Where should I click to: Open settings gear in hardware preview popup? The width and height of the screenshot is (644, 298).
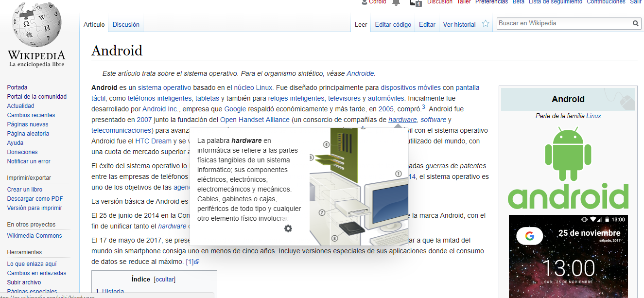point(288,228)
